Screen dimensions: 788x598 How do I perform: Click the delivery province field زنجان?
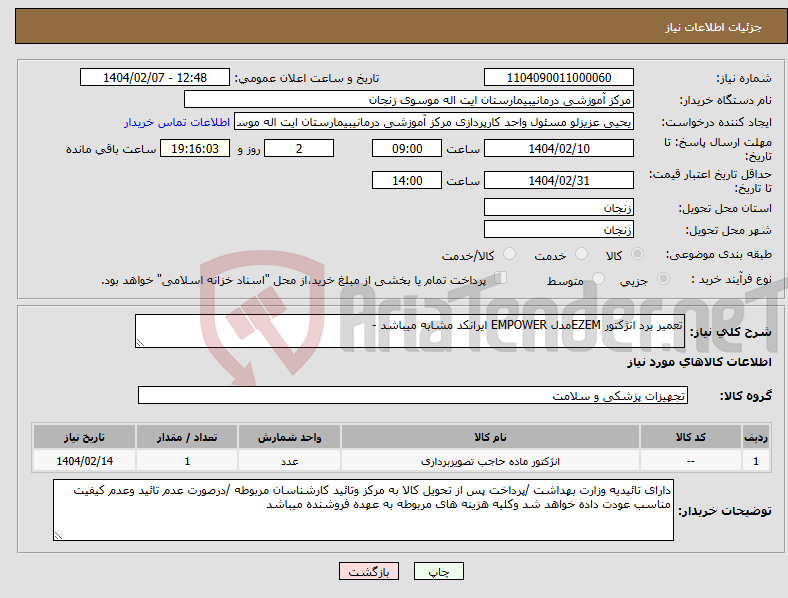click(559, 207)
